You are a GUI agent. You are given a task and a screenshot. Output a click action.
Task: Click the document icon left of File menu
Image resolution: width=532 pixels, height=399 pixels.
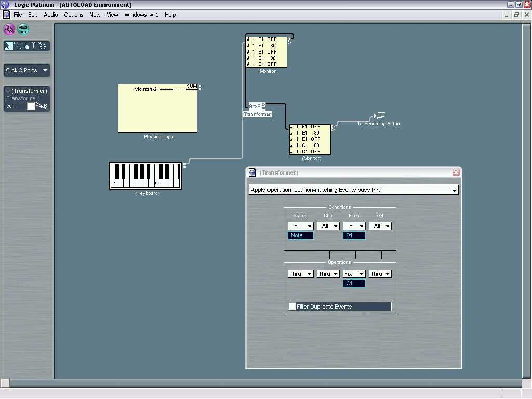(6, 15)
